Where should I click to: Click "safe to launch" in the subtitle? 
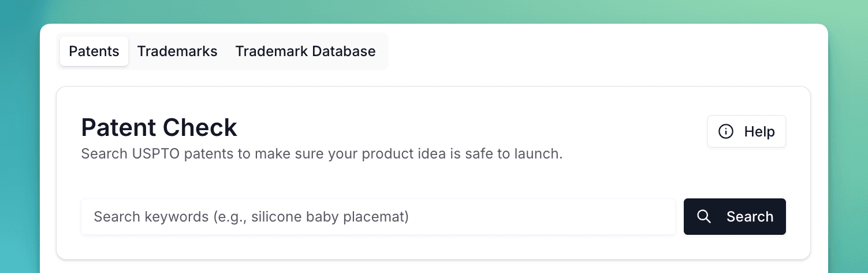click(512, 154)
